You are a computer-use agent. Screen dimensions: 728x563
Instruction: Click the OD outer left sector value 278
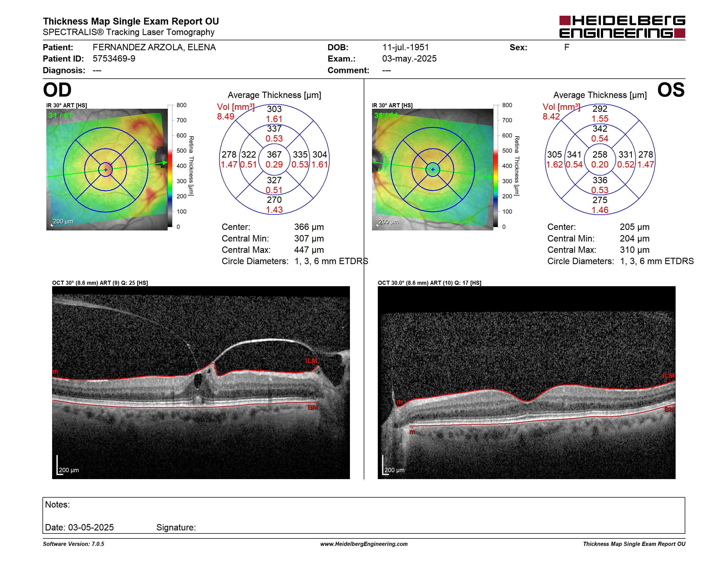(229, 155)
